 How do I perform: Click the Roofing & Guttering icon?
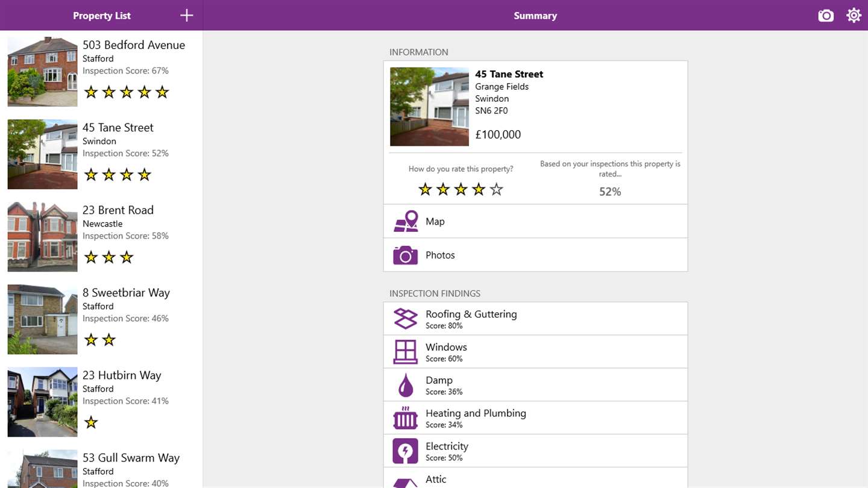(406, 319)
